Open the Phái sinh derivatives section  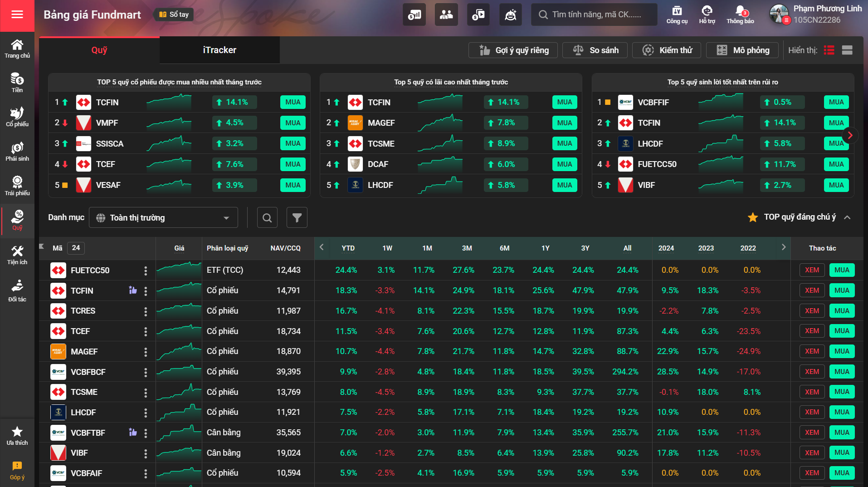click(17, 152)
